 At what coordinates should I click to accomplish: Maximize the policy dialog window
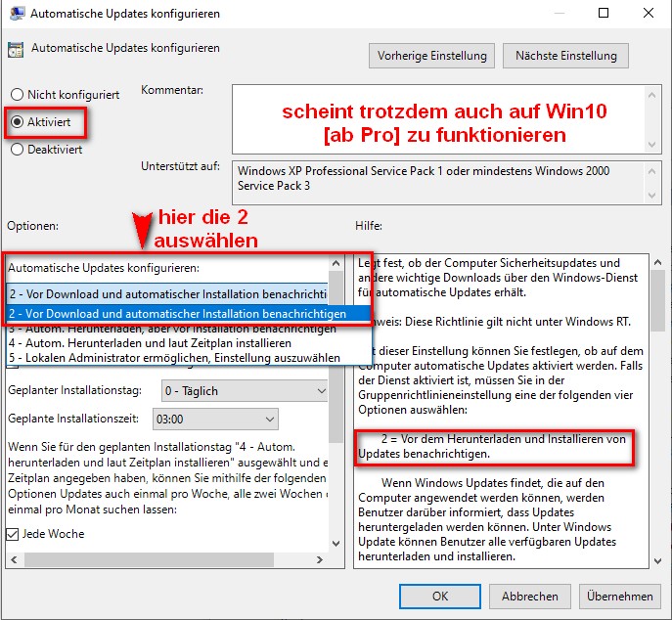604,14
